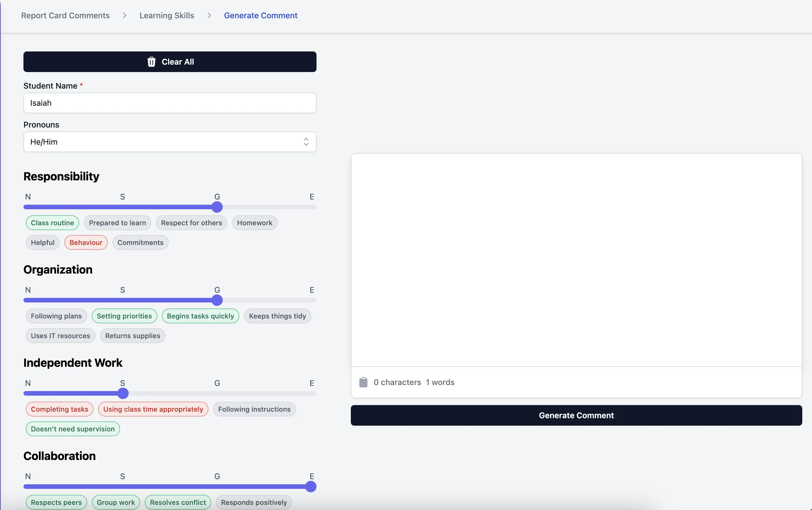Click the Student Name input field
The height and width of the screenshot is (510, 812).
click(170, 103)
